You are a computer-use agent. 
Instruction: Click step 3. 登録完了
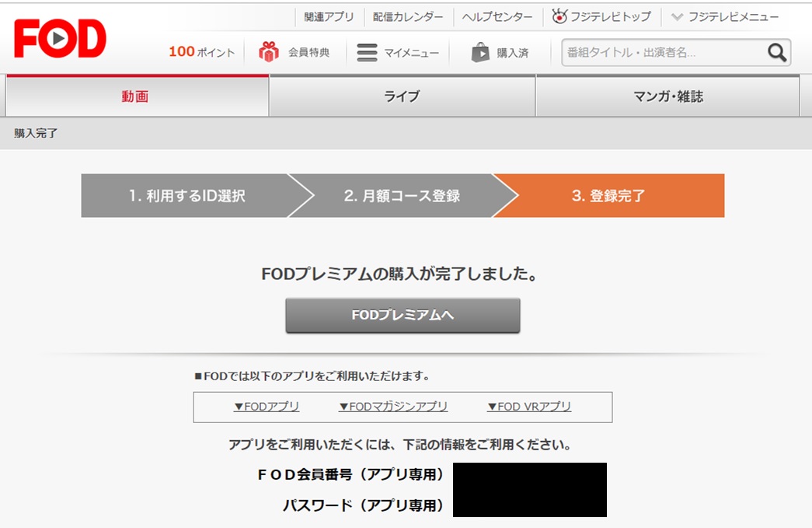click(608, 195)
